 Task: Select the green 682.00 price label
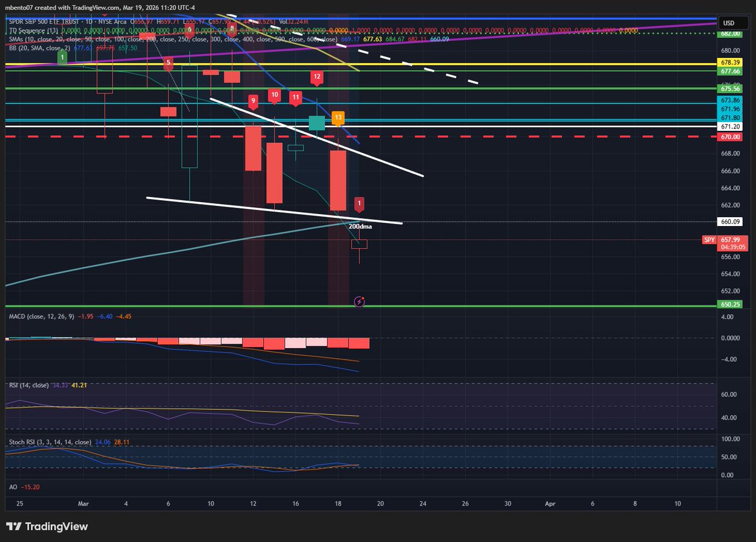click(729, 33)
